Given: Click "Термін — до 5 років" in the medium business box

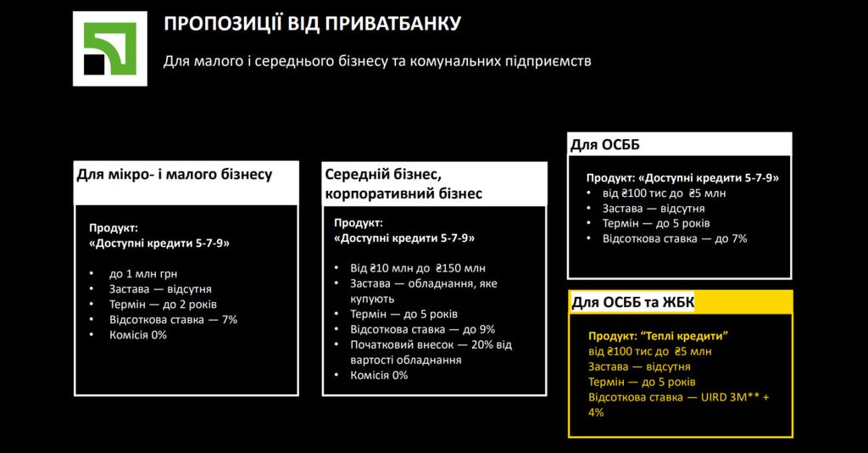Looking at the screenshot, I should click(403, 314).
